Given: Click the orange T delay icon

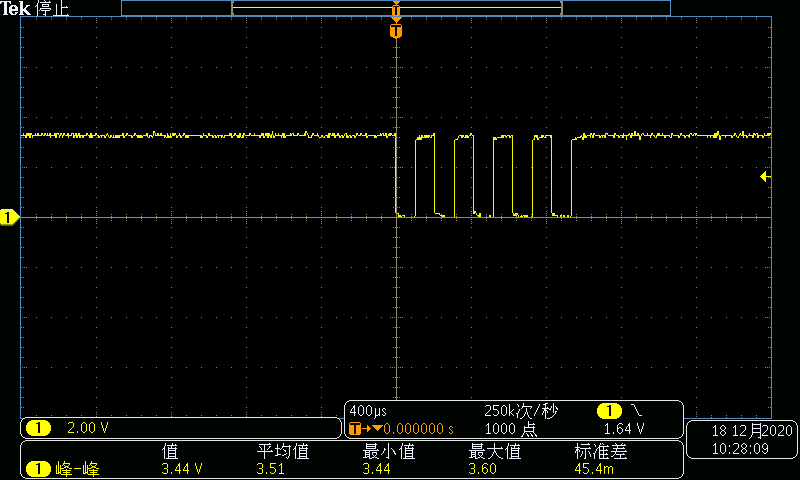Looking at the screenshot, I should pyautogui.click(x=355, y=428).
